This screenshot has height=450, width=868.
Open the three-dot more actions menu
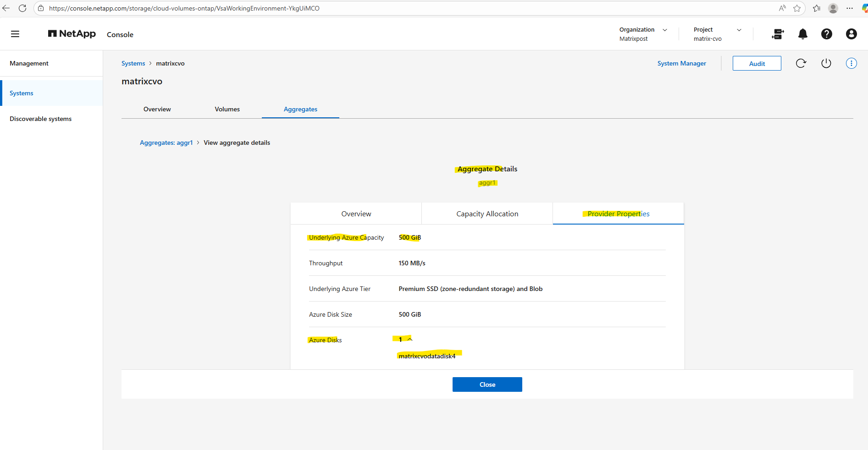pyautogui.click(x=851, y=64)
